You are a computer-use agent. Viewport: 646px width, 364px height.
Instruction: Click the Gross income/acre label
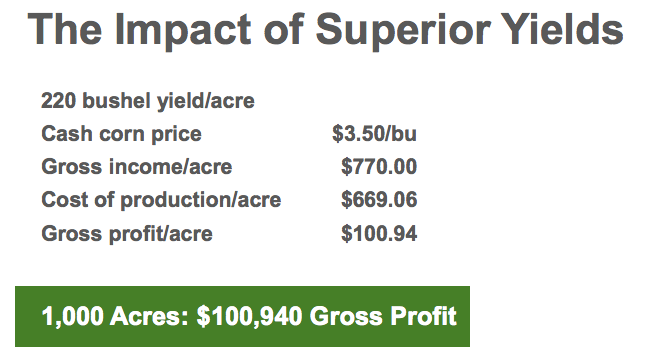click(x=137, y=167)
